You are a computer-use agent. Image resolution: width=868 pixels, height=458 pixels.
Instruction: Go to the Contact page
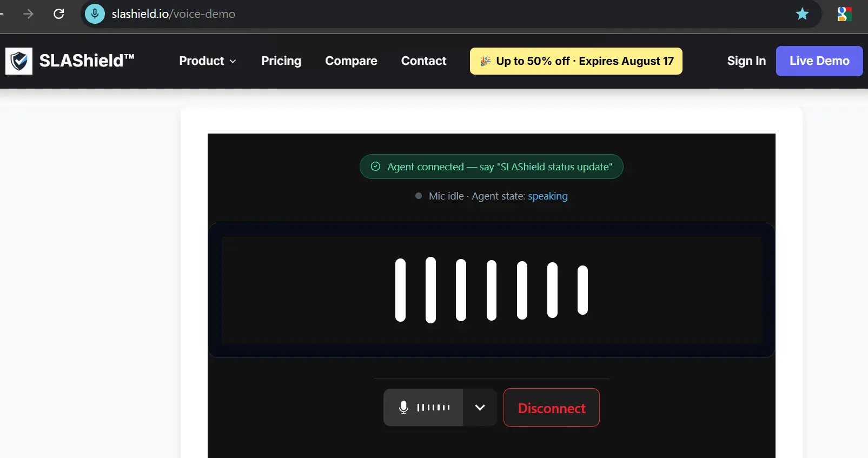pyautogui.click(x=423, y=61)
